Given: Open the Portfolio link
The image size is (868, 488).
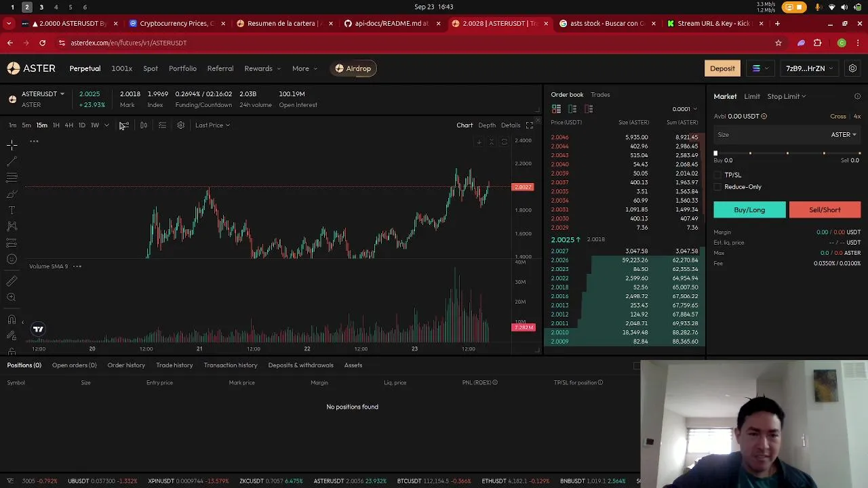Looking at the screenshot, I should (x=182, y=68).
